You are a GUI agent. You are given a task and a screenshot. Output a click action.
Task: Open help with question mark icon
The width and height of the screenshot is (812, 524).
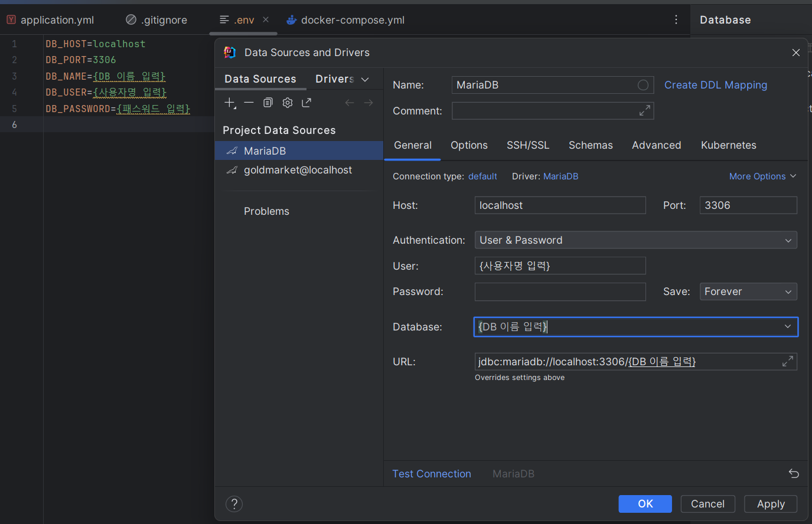234,503
